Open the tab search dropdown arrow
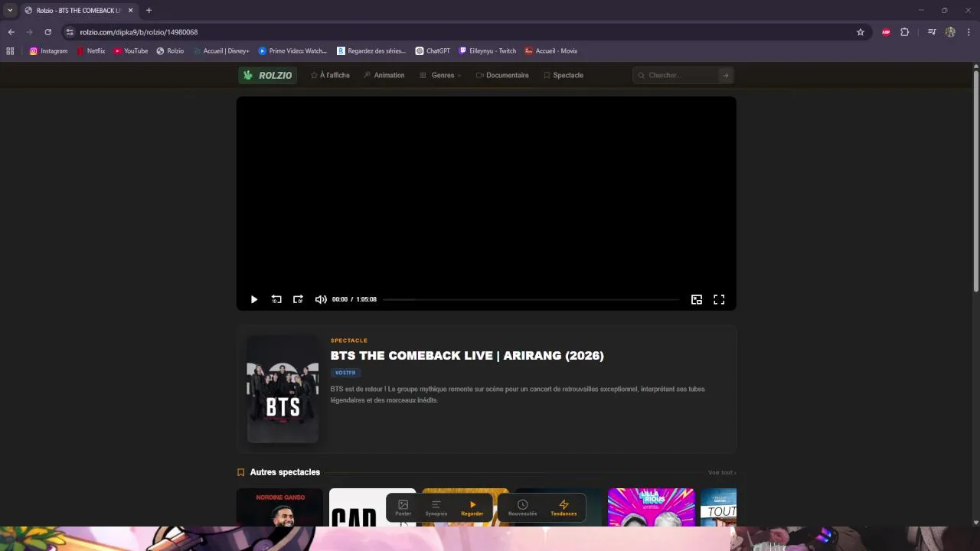The height and width of the screenshot is (551, 980). 10,10
